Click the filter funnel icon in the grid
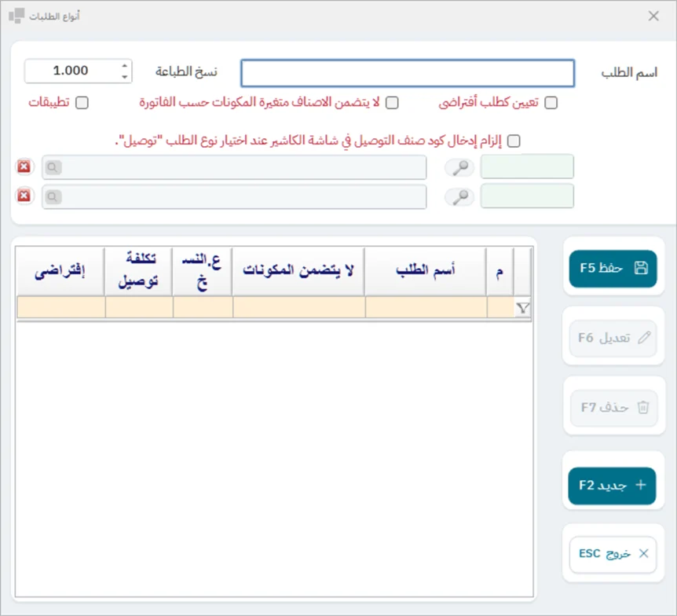The height and width of the screenshot is (616, 677). click(523, 307)
